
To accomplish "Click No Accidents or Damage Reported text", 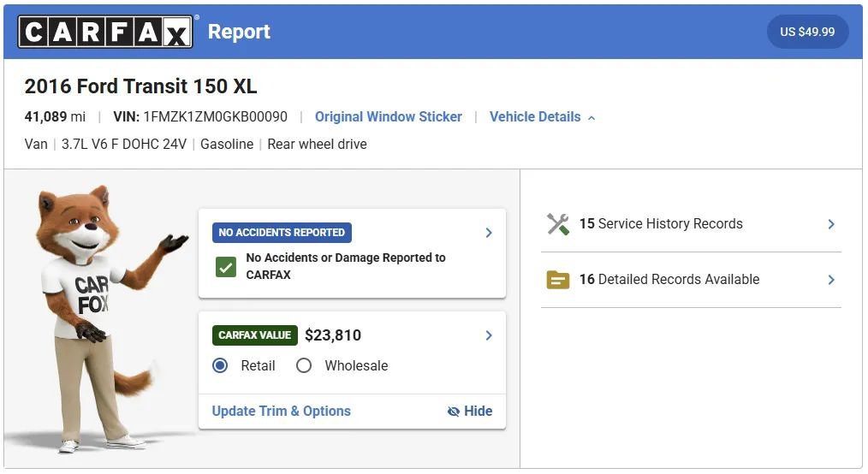I will [x=346, y=266].
